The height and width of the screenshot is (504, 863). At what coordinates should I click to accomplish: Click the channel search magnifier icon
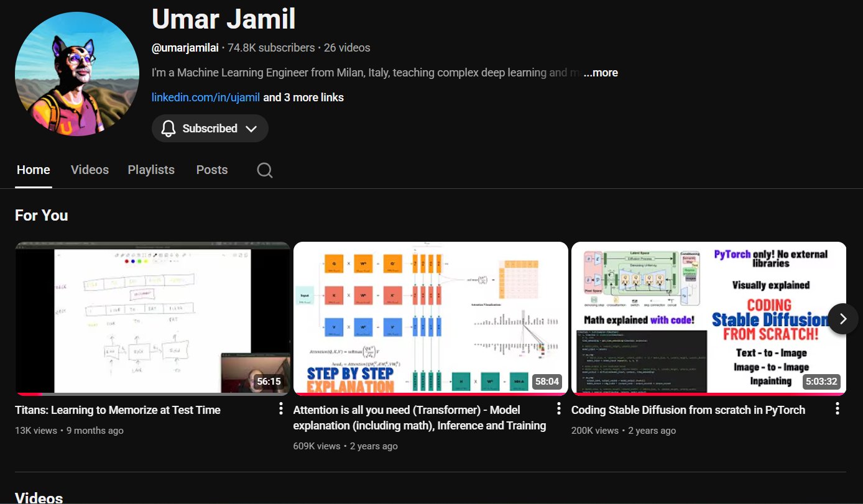click(x=265, y=170)
